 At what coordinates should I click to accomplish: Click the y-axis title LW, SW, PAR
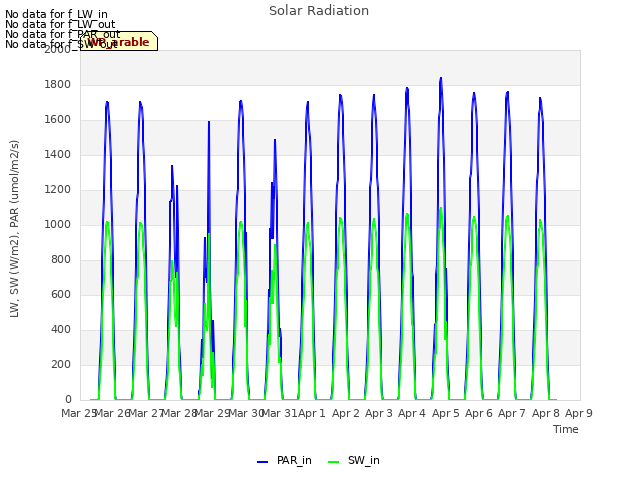point(15,229)
